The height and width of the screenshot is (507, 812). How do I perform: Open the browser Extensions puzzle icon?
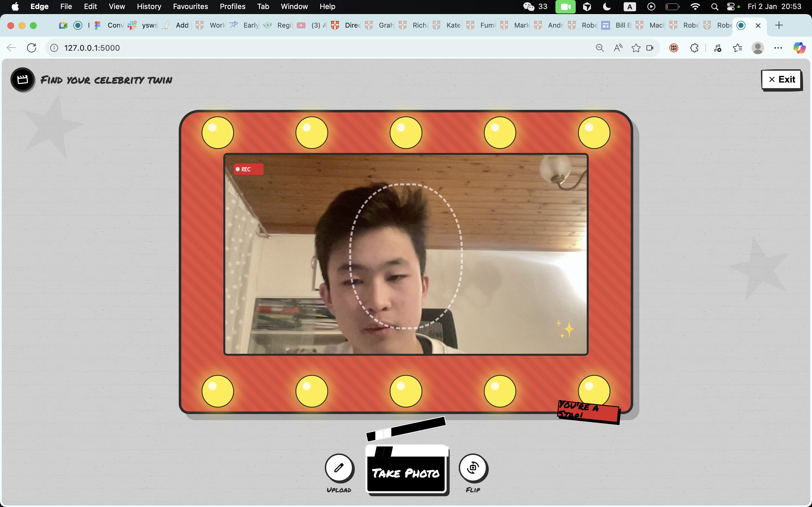694,48
